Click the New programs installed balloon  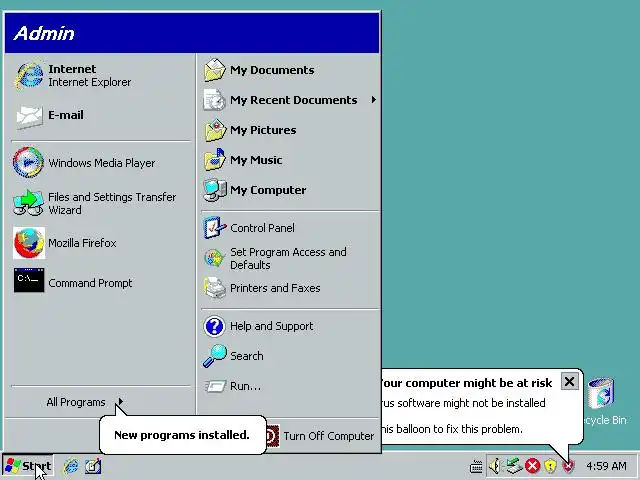(x=182, y=435)
